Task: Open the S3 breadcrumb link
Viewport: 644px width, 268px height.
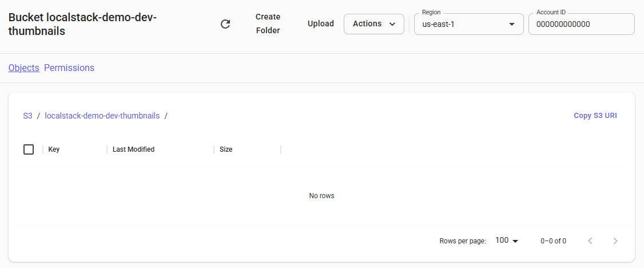Action: tap(27, 116)
